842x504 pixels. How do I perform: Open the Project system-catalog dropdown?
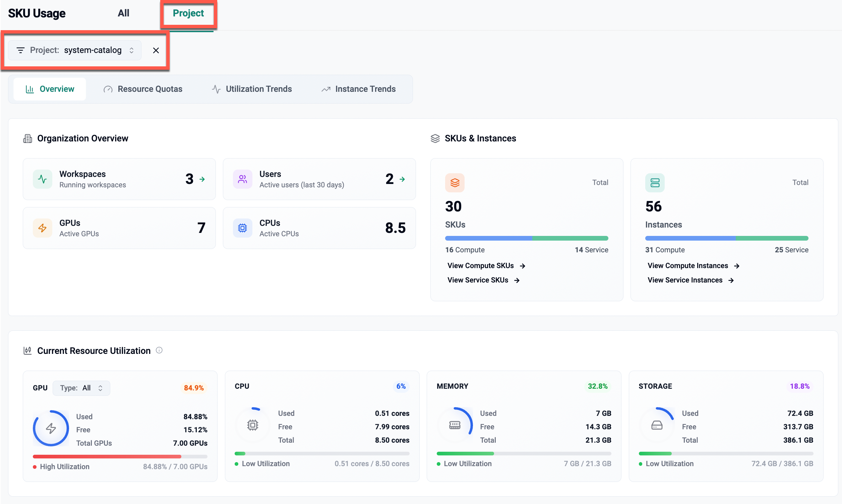(93, 50)
